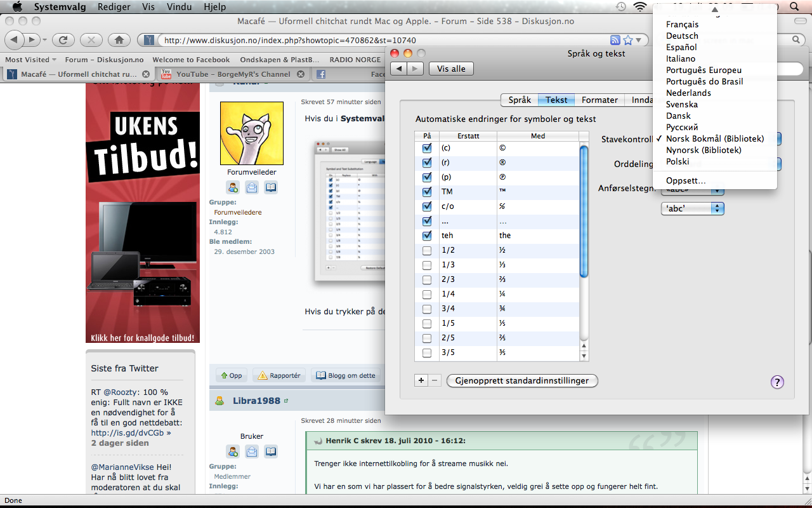Uncheck the (p) substitution checkbox
The height and width of the screenshot is (508, 812).
(x=427, y=177)
